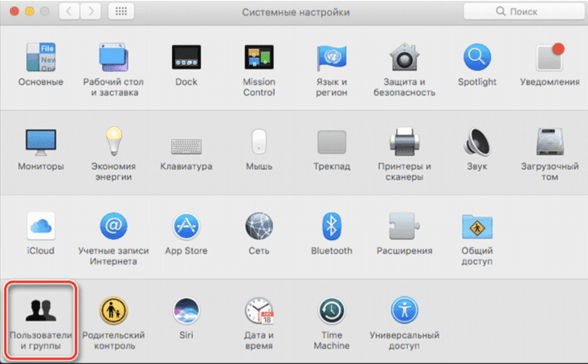Minimize the window with yellow button
This screenshot has height=364, width=588.
[x=30, y=11]
